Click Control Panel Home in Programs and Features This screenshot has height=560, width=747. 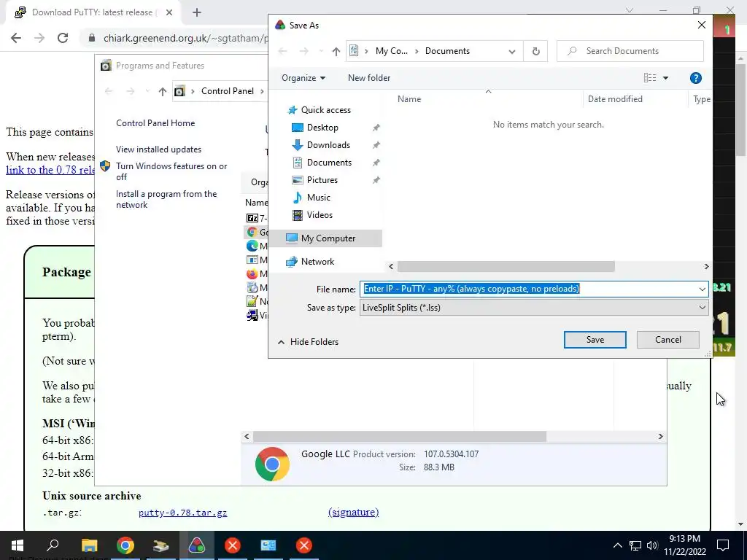(155, 122)
